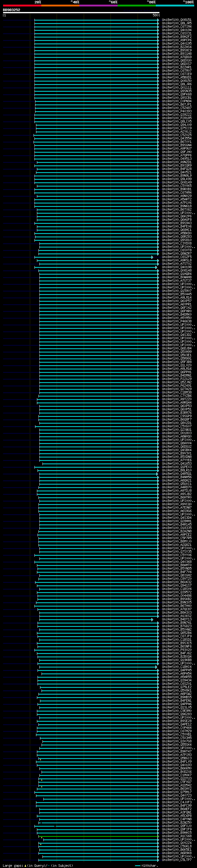Select hit UniRef100_A5BUD1
Image resolution: width=197 pixels, height=868 pixels.
click(177, 78)
